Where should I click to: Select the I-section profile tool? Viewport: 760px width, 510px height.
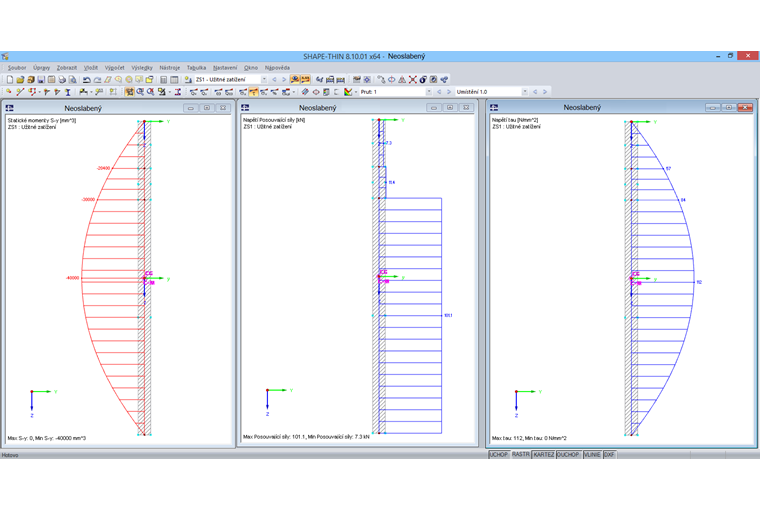click(x=68, y=92)
